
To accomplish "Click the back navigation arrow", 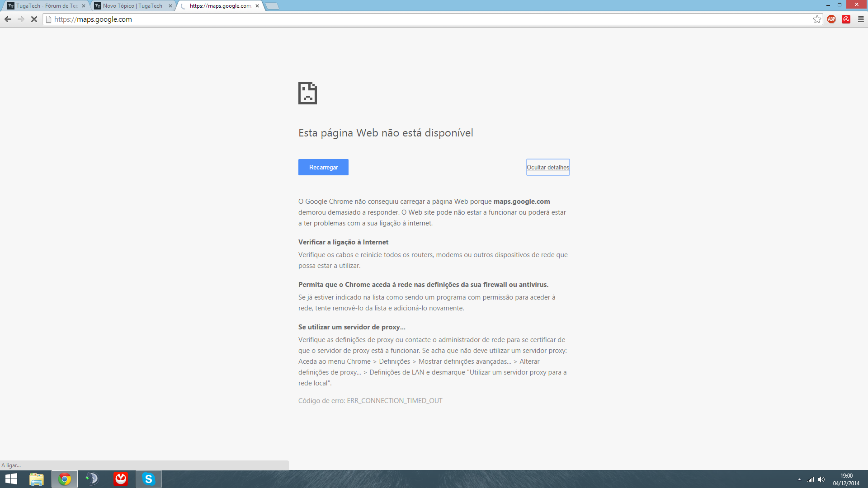I will tap(8, 19).
